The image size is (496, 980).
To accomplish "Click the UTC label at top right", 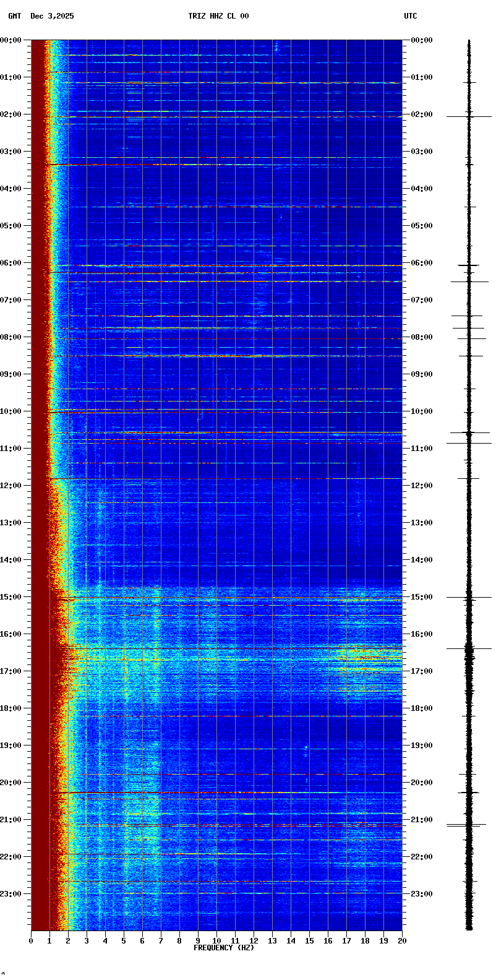I will tap(411, 16).
